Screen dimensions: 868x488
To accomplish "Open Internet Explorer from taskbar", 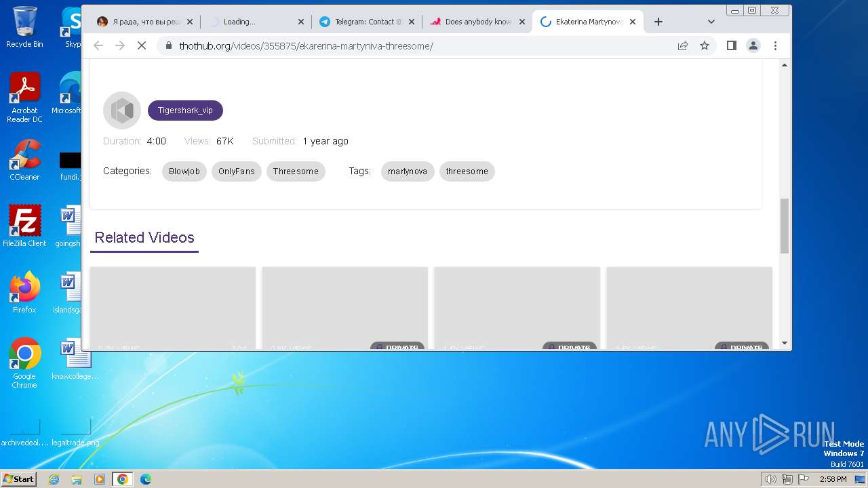I will [x=54, y=479].
